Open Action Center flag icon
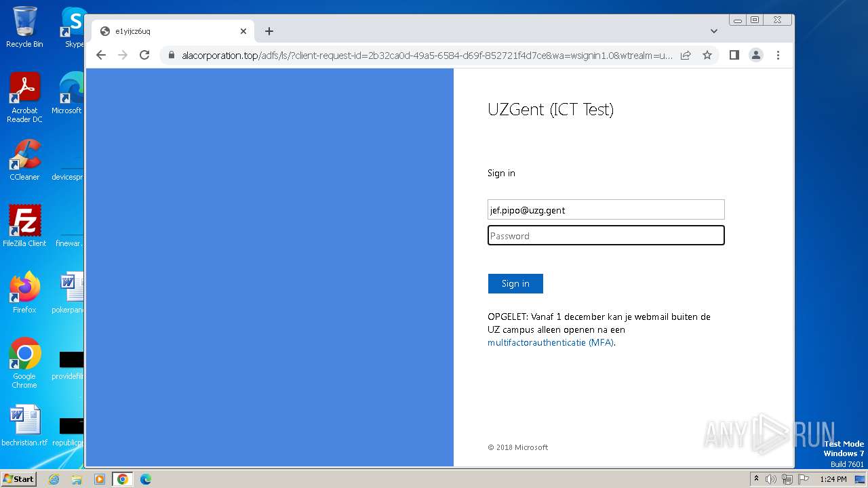The image size is (868, 488). click(x=802, y=479)
